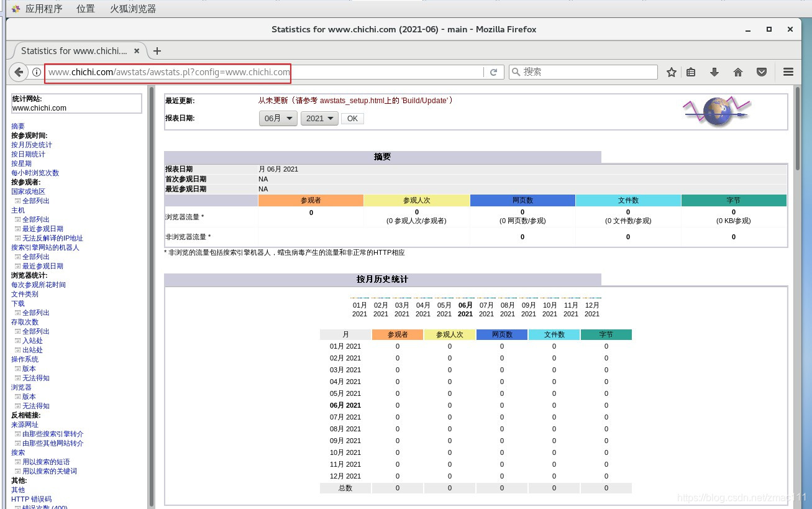Open the 搜索引擎网站的机器人 sidebar link
The width and height of the screenshot is (812, 509).
45,247
